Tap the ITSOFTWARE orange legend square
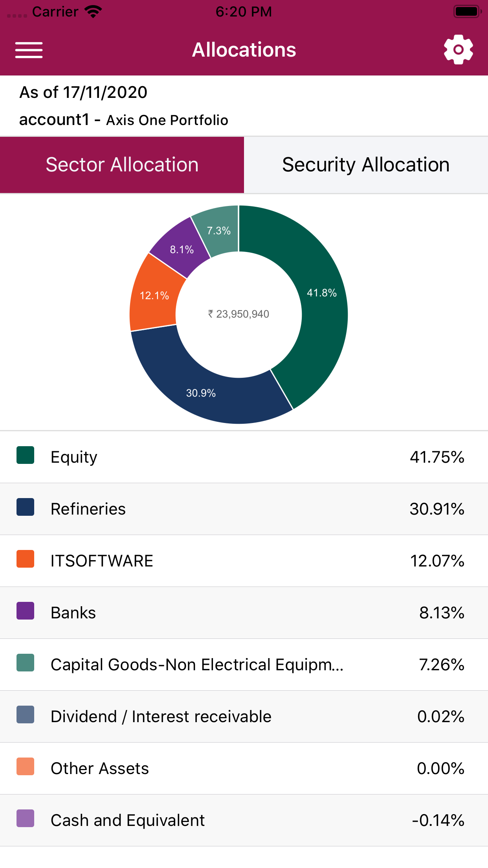The image size is (488, 868). pos(26,561)
